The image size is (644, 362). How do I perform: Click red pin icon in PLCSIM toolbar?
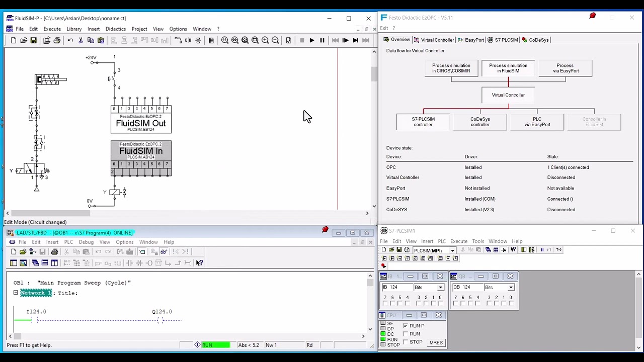(383, 266)
